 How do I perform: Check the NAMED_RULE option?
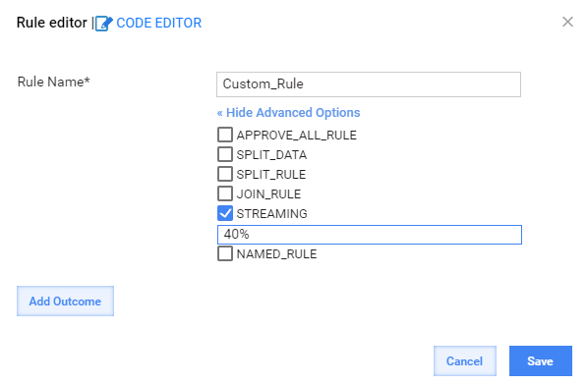point(225,253)
